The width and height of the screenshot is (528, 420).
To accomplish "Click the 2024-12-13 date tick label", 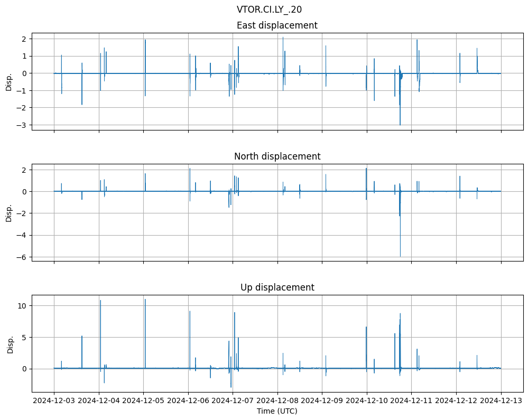I will (501, 401).
